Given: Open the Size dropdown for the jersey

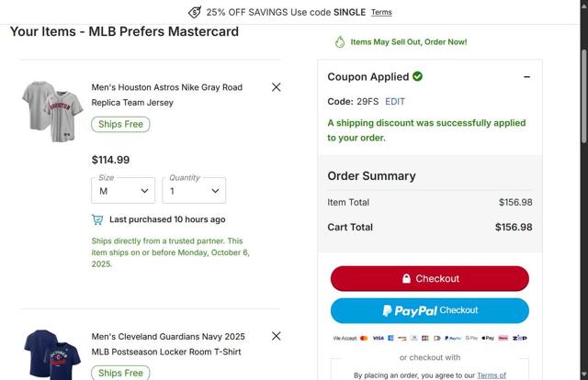Looking at the screenshot, I should click(x=123, y=191).
